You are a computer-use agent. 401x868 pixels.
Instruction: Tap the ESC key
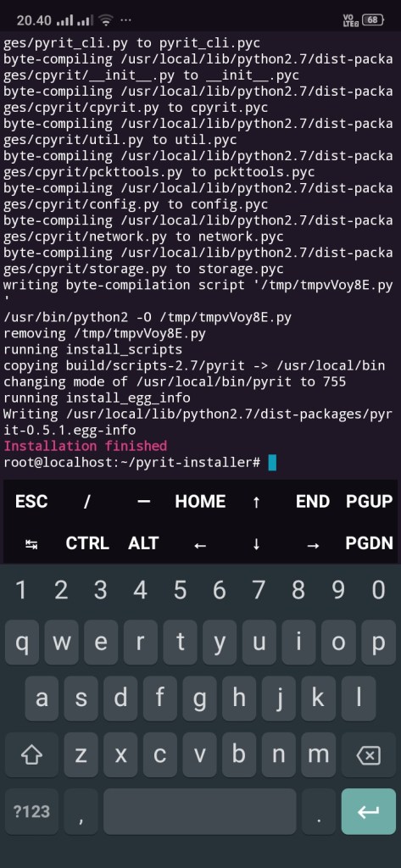coord(31,502)
